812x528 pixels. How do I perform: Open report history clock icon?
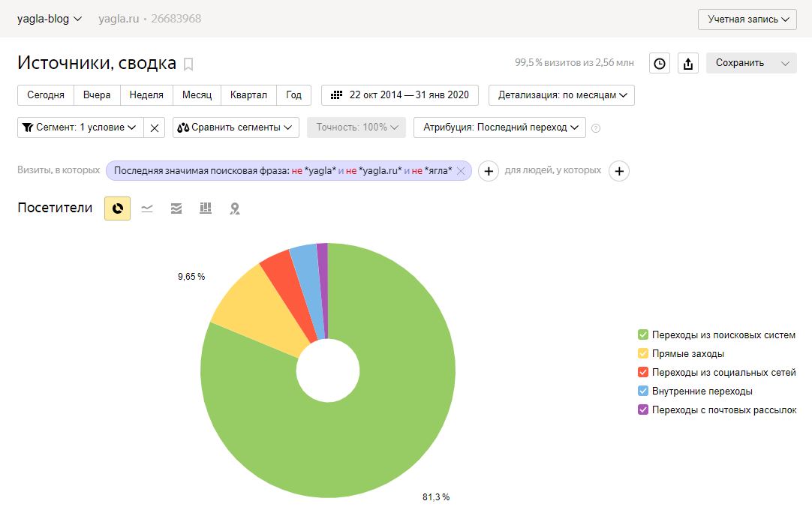click(660, 64)
